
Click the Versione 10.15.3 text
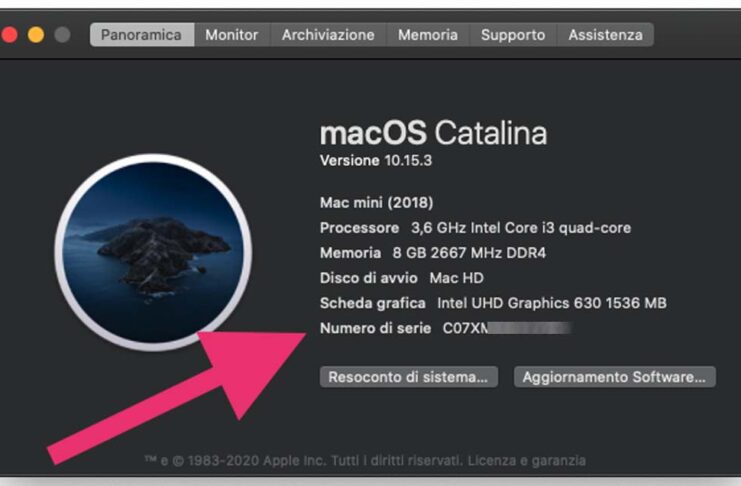[376, 160]
